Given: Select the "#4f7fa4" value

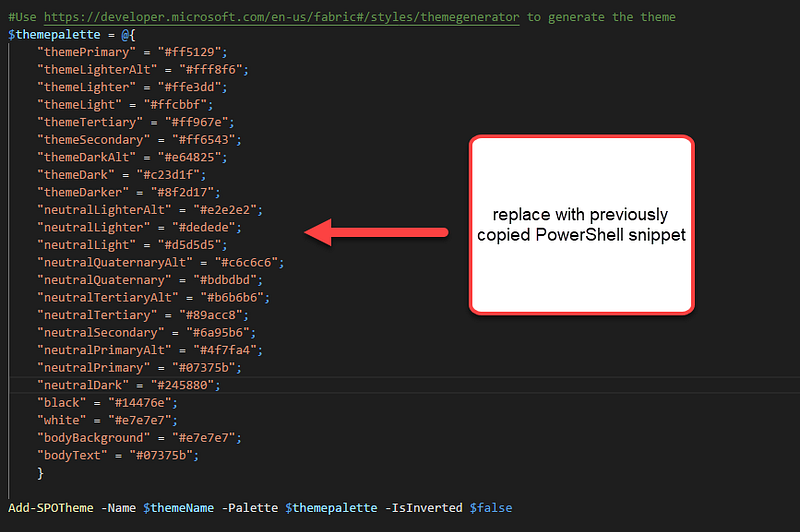Looking at the screenshot, I should coord(225,350).
